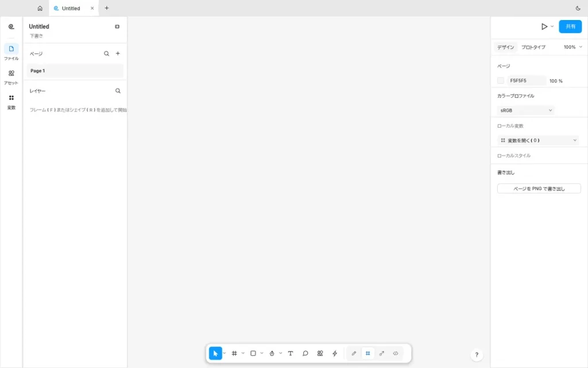Select the Comment tool
The height and width of the screenshot is (368, 588).
click(305, 354)
